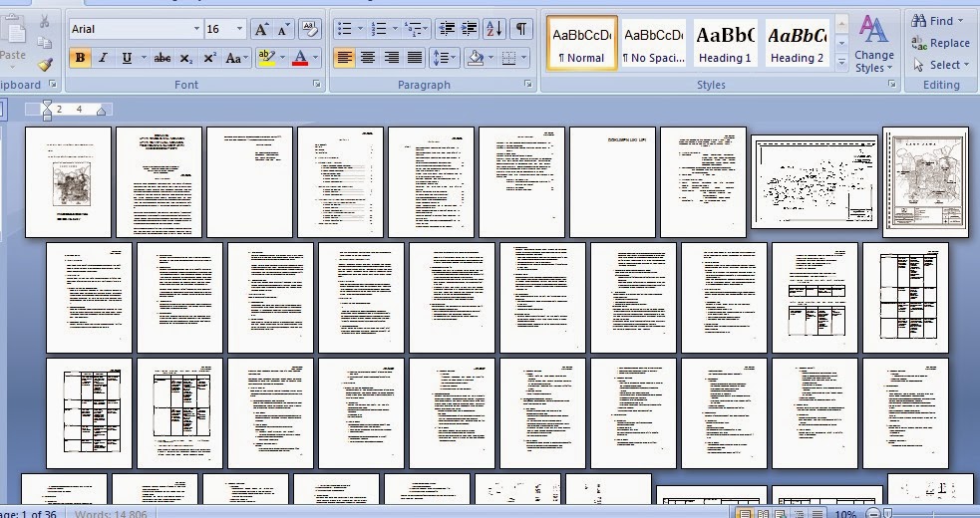This screenshot has width=980, height=518.
Task: Clear formatting with the eraser icon
Action: click(x=309, y=29)
